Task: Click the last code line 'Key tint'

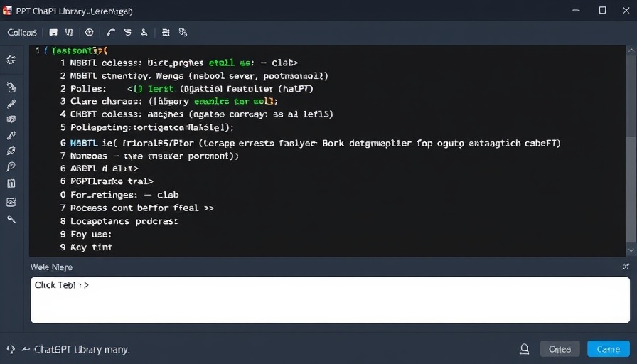Action: click(x=86, y=247)
